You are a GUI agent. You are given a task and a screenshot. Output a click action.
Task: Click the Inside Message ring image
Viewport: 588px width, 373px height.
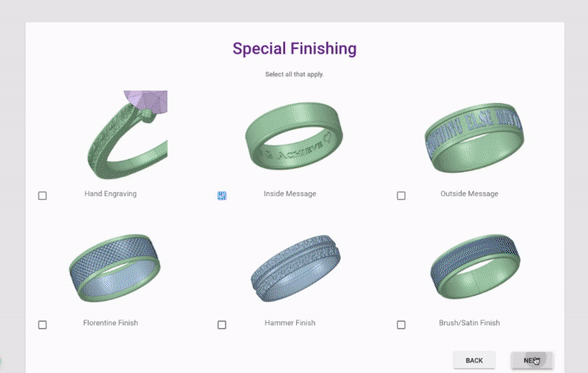point(294,136)
